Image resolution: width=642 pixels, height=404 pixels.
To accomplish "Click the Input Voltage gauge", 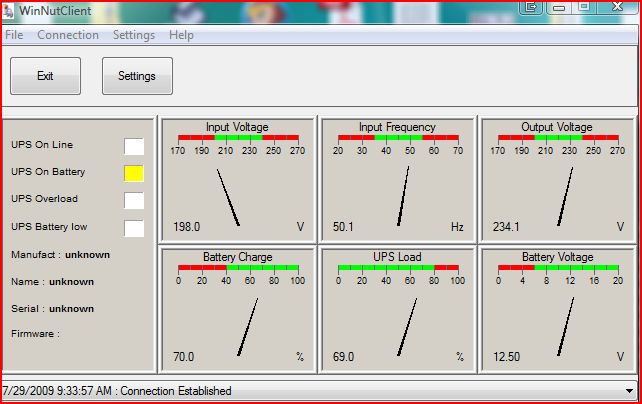I will pyautogui.click(x=237, y=180).
